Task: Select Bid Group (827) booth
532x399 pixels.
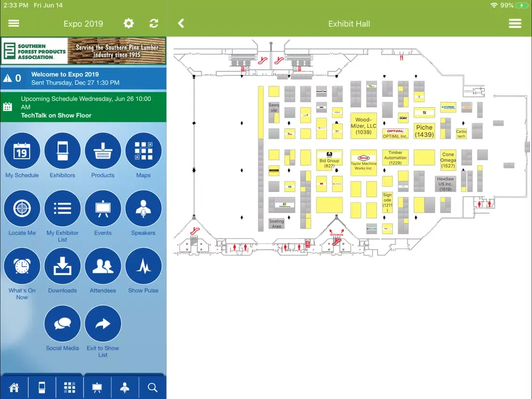Action: click(329, 160)
